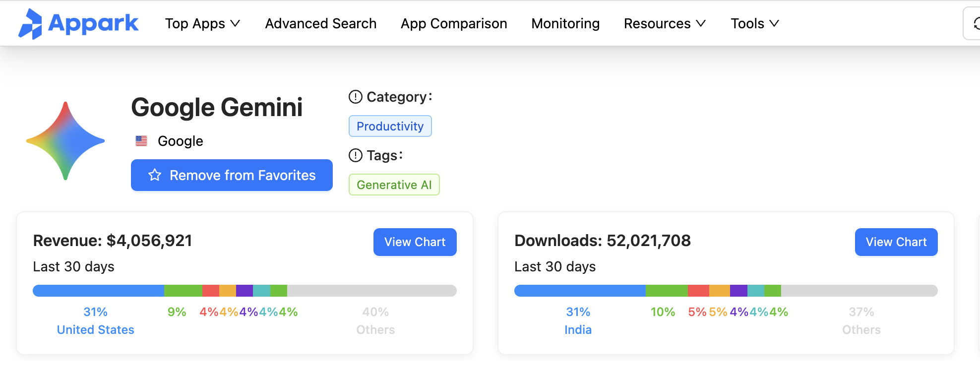Click the blue India downloads bar segment
980x380 pixels.
click(x=579, y=291)
